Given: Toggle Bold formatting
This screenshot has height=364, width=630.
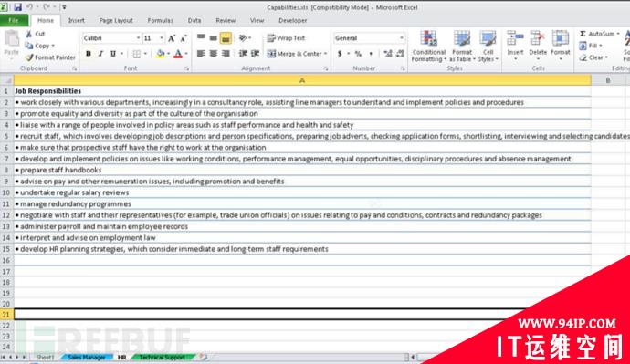Looking at the screenshot, I should [x=89, y=54].
